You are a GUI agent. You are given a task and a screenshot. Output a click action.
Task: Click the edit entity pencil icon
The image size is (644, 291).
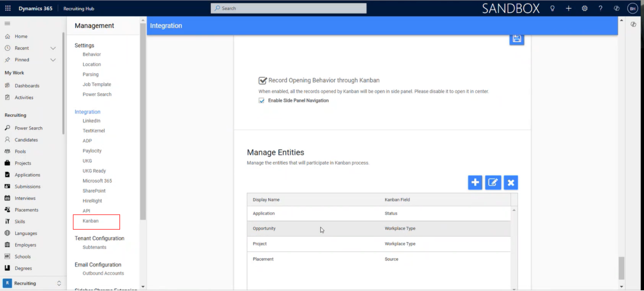[493, 182]
